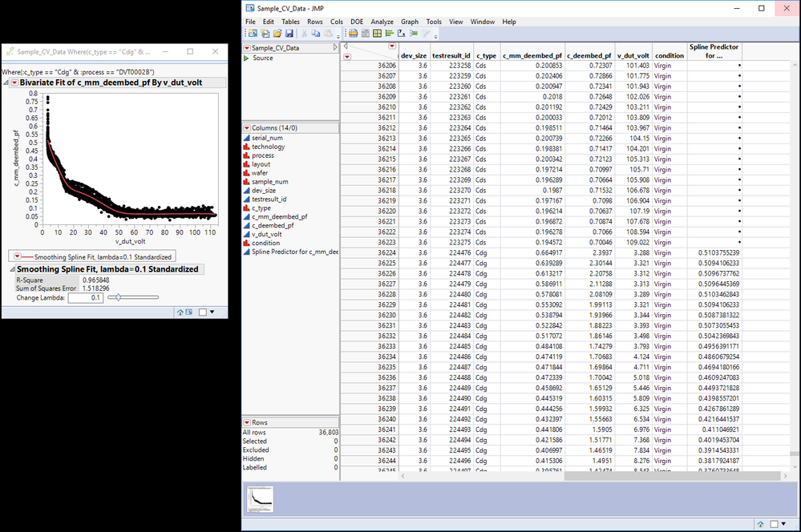Image resolution: width=801 pixels, height=532 pixels.
Task: Click the grayed-out pencil edit icon
Action: click(426, 34)
